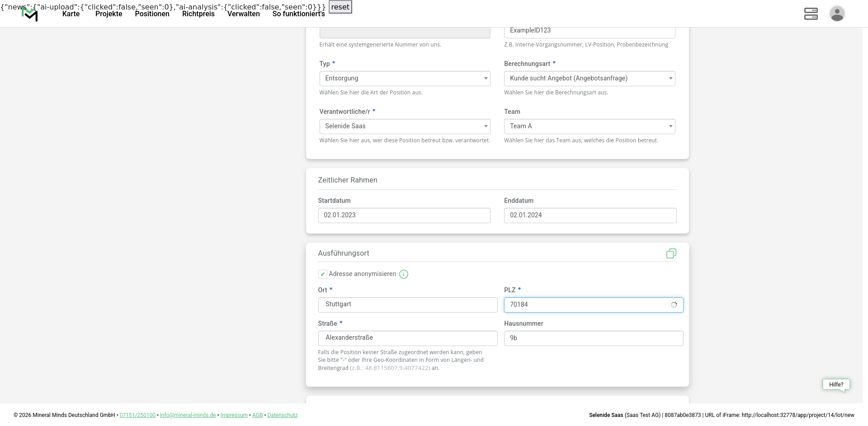Navigate to Richtpreis in the top menu
The width and height of the screenshot is (868, 426).
(198, 14)
